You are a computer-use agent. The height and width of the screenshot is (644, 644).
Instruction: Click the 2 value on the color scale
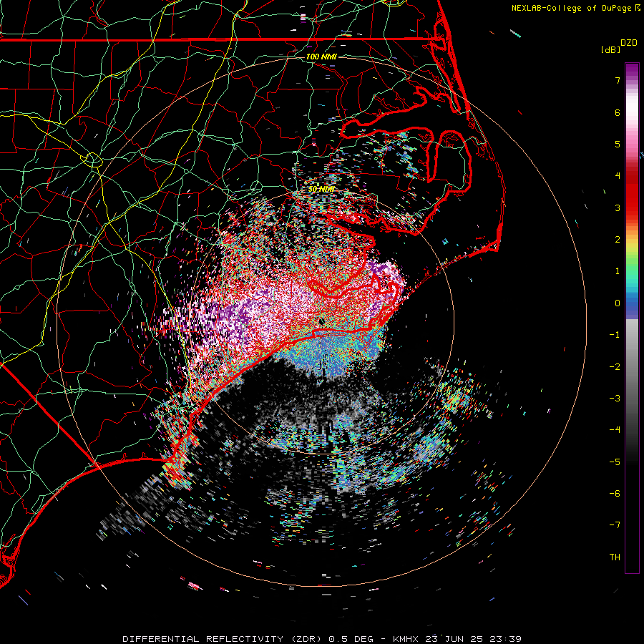[x=618, y=240]
